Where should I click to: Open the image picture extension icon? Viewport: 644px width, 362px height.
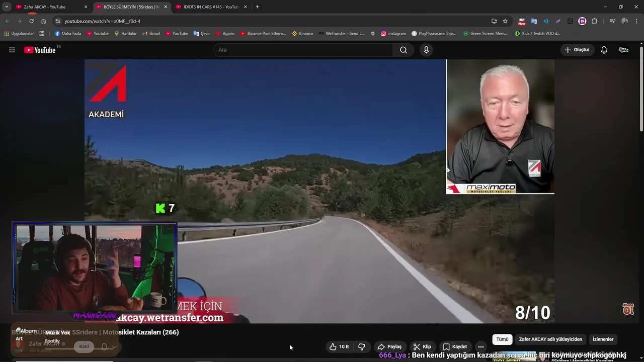click(x=570, y=21)
